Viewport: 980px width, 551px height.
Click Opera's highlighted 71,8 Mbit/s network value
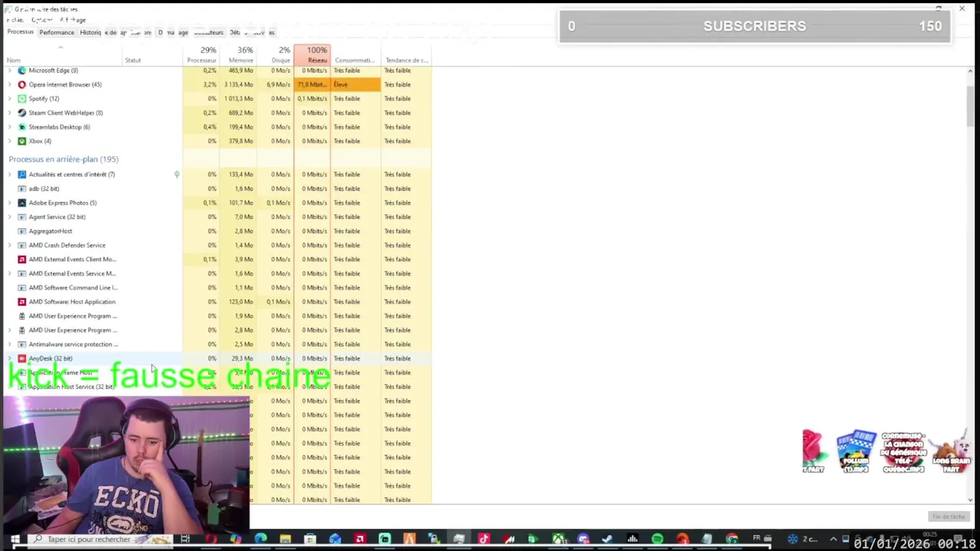312,84
